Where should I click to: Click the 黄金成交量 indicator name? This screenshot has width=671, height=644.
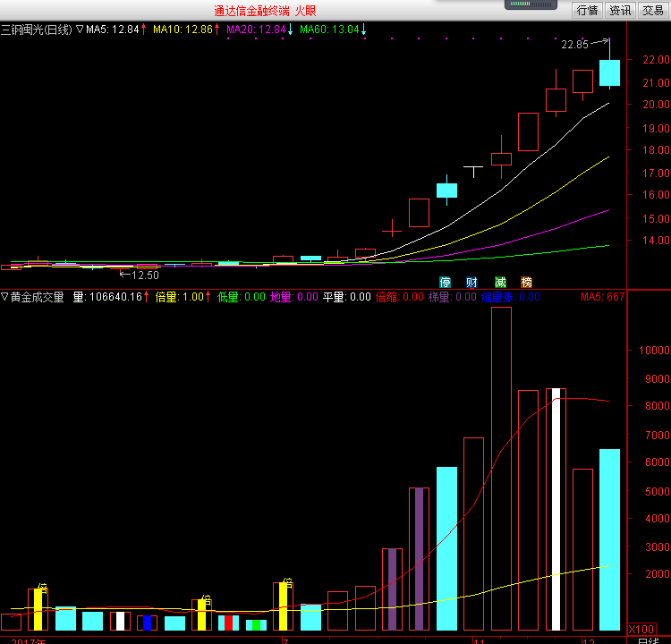pyautogui.click(x=38, y=297)
